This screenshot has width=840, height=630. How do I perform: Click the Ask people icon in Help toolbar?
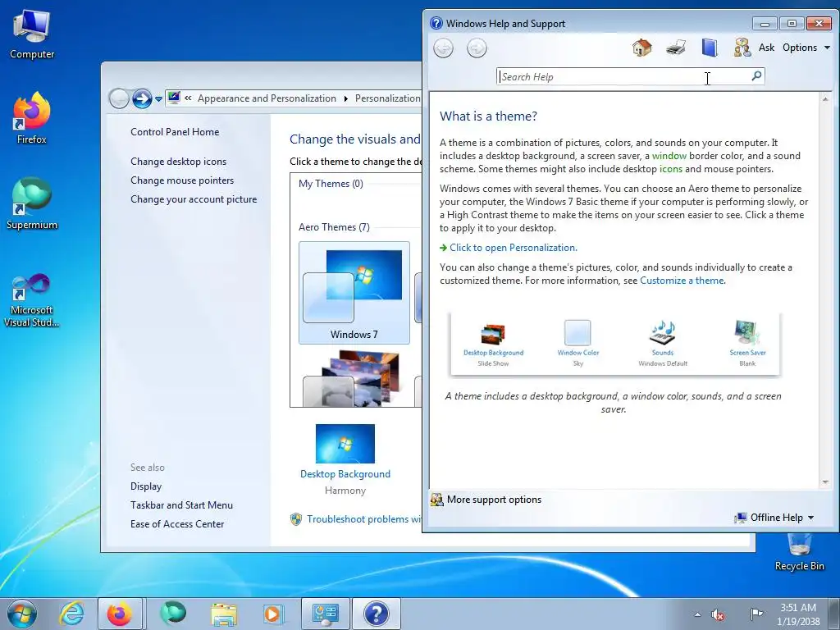point(742,48)
